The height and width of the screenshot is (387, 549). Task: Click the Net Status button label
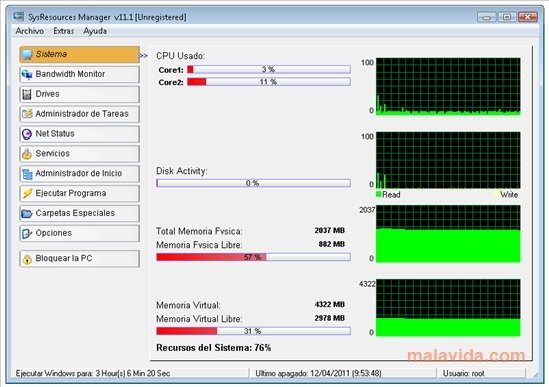pyautogui.click(x=55, y=133)
